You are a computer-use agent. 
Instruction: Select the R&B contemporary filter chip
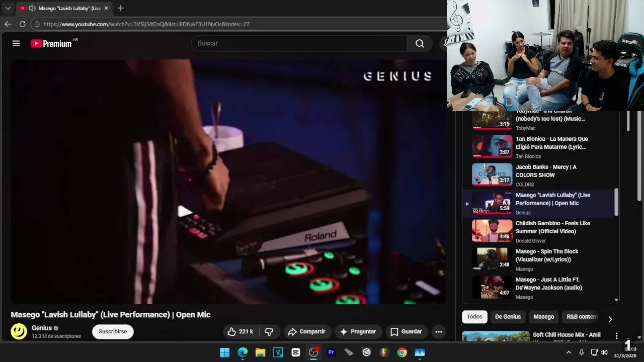pos(582,317)
